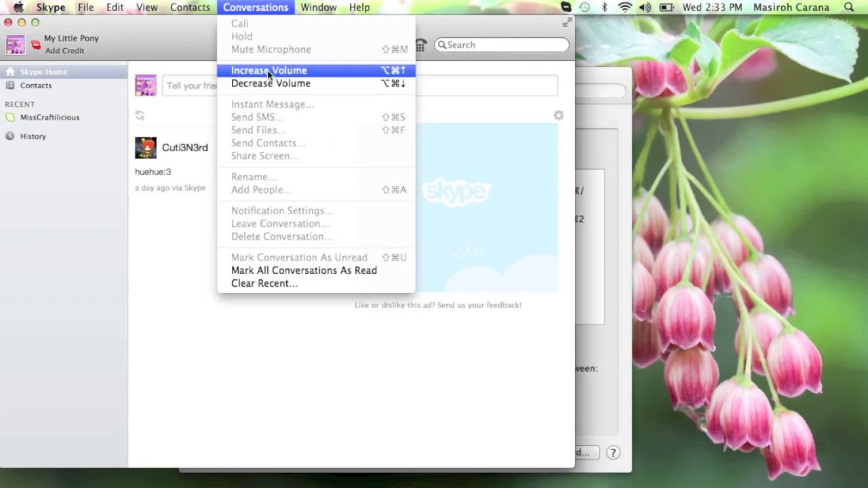Click MissCraftilicious status icon
Viewport: 868px width, 488px height.
[10, 117]
